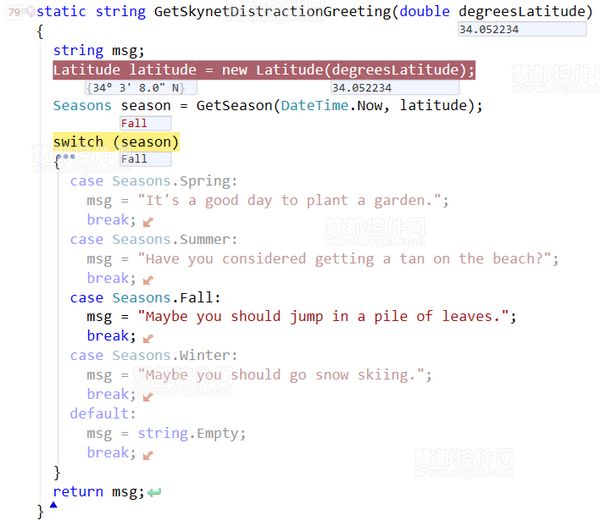Click the break arrow icon under Seasons.Summer
This screenshot has width=600, height=521.
tap(148, 280)
